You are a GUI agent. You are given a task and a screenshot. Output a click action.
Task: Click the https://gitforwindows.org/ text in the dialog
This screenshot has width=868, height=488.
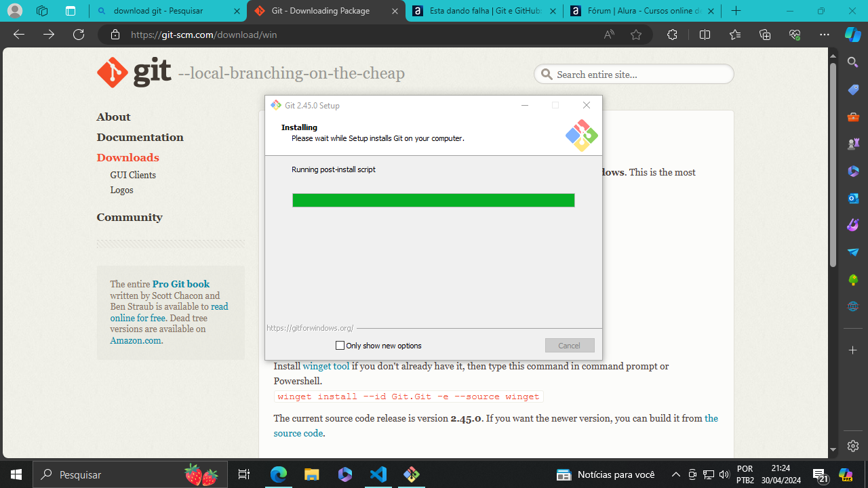click(x=310, y=328)
